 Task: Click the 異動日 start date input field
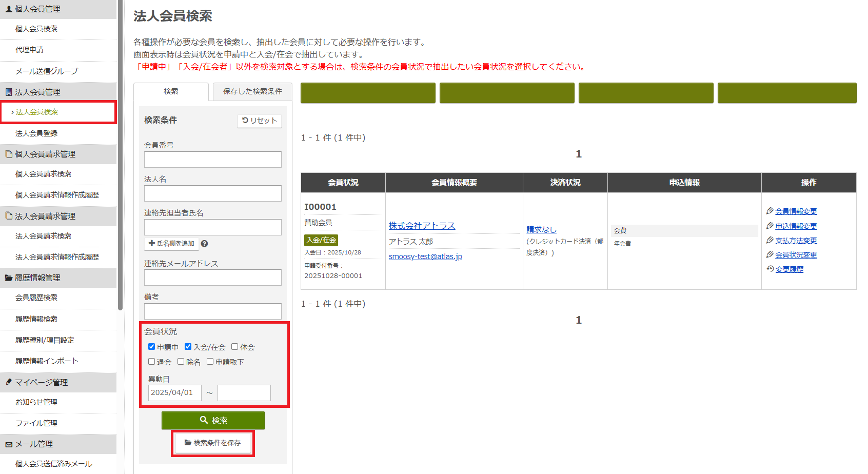(174, 392)
